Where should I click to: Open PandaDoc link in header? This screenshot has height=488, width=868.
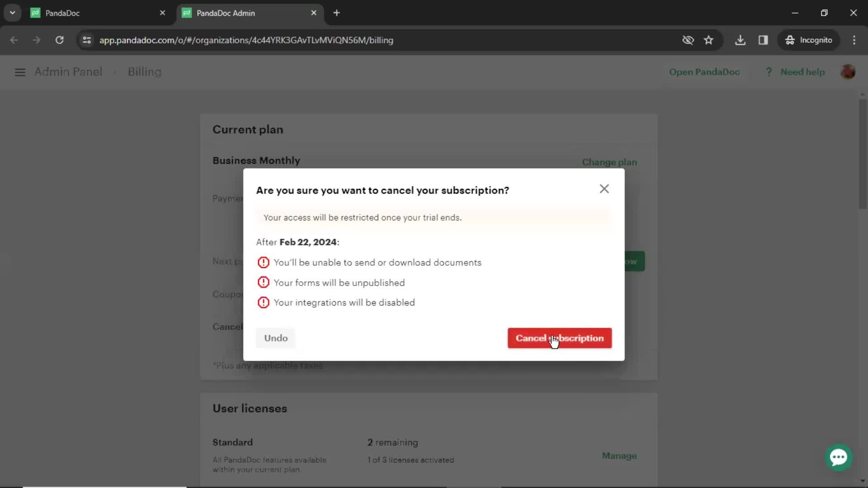pyautogui.click(x=704, y=72)
